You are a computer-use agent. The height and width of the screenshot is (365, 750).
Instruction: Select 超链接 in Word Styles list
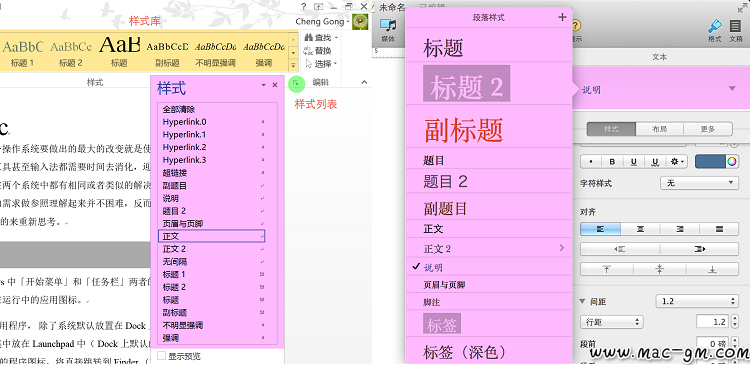tap(211, 173)
